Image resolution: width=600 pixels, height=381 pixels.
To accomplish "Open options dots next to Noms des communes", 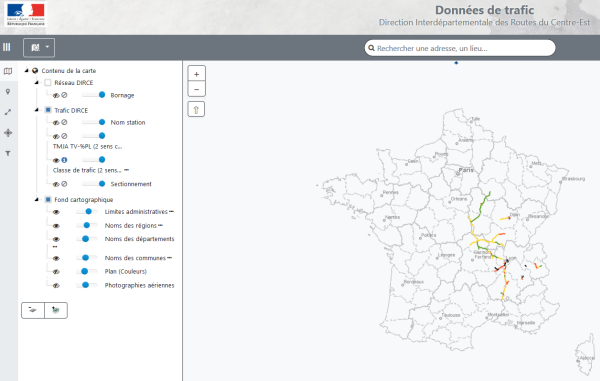I will (x=170, y=257).
